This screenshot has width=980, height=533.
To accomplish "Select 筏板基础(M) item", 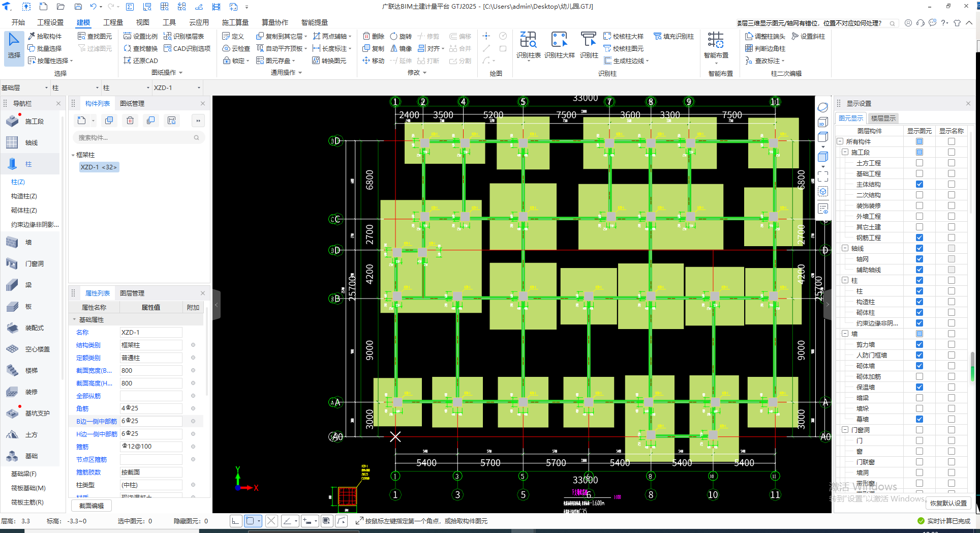I will (x=28, y=488).
